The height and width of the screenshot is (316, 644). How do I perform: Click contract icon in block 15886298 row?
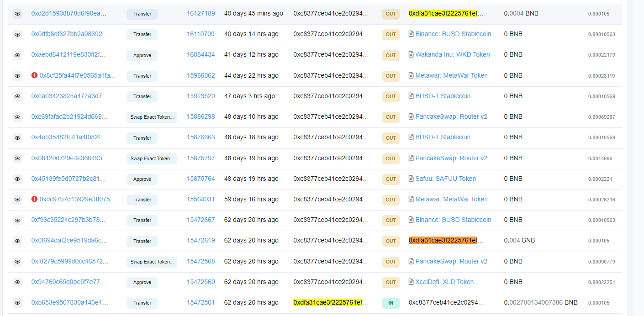click(411, 116)
